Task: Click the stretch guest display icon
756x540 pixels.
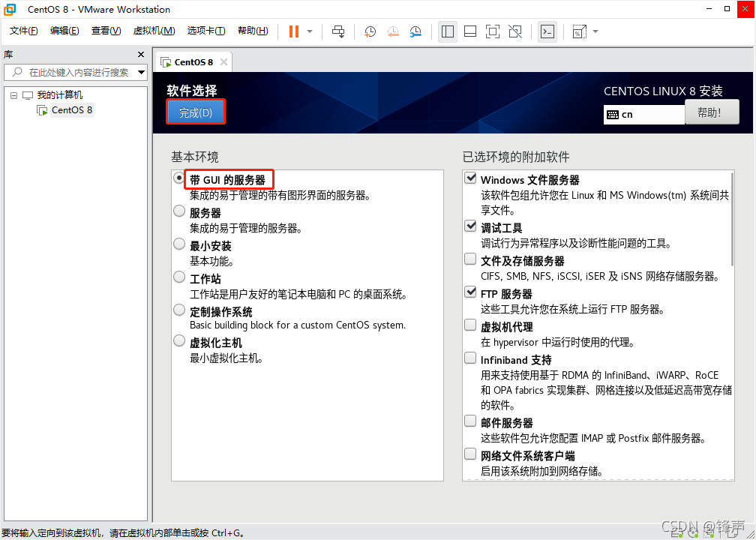Action: (x=579, y=31)
